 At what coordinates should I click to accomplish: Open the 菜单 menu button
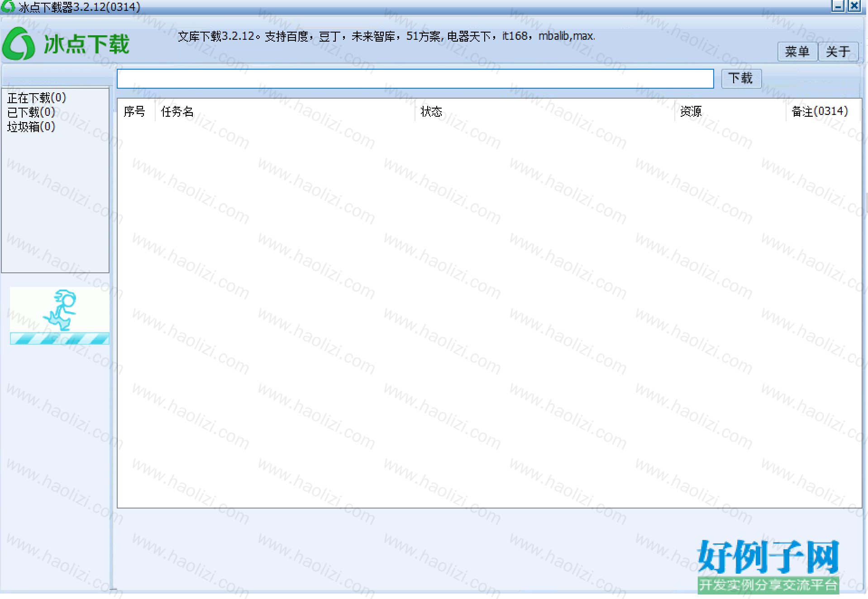pyautogui.click(x=797, y=52)
